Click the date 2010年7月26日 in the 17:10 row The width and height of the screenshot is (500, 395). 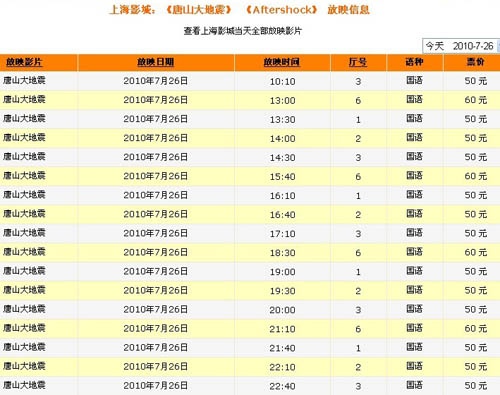coord(156,233)
